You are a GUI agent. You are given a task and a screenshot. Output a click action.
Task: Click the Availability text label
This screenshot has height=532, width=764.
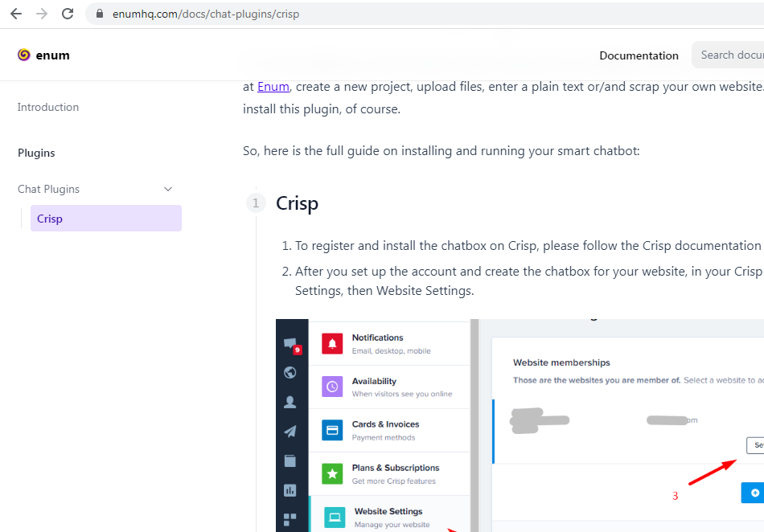pos(374,381)
